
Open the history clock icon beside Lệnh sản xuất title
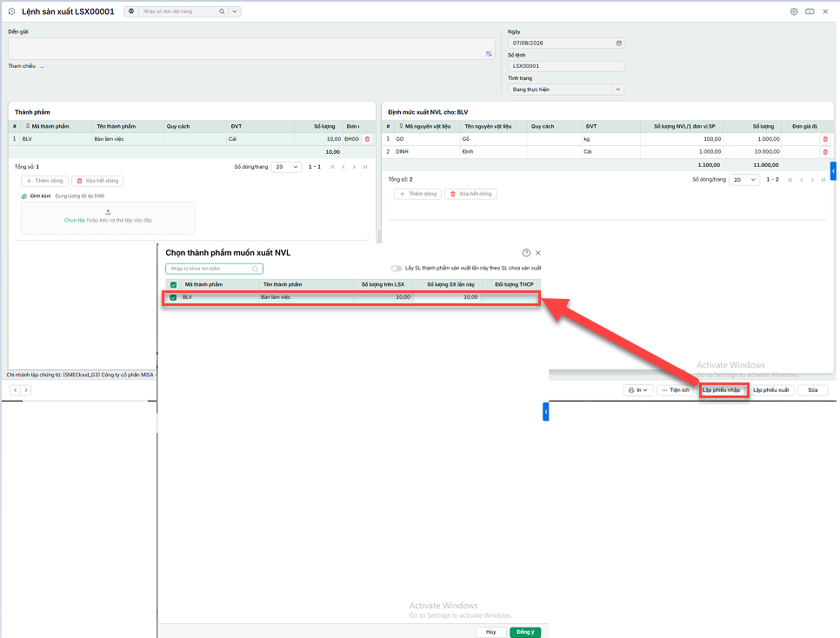pyautogui.click(x=12, y=11)
